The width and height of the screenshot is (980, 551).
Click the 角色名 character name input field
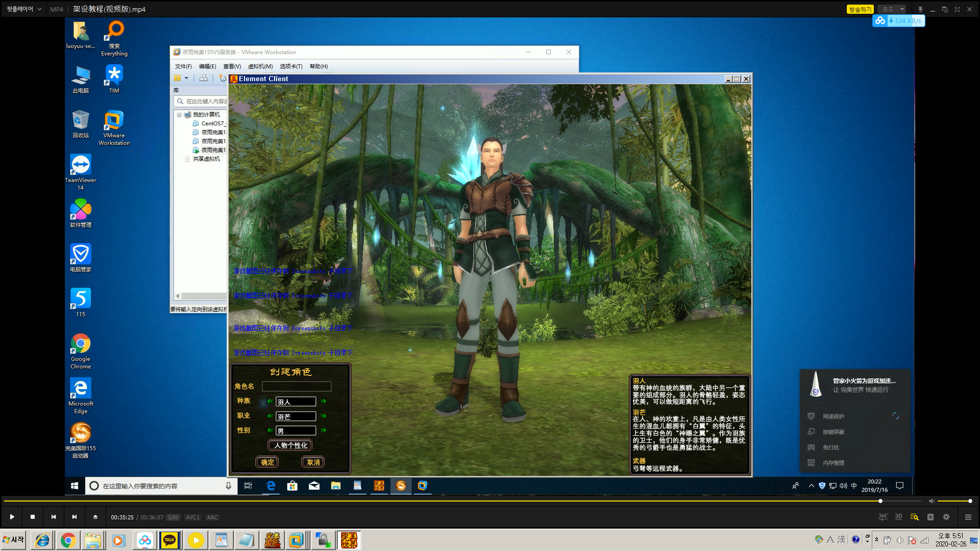pyautogui.click(x=297, y=387)
